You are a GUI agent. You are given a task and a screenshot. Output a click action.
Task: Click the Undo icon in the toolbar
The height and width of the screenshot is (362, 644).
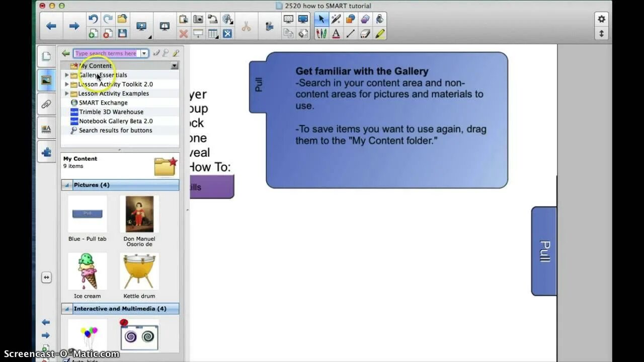click(x=93, y=19)
